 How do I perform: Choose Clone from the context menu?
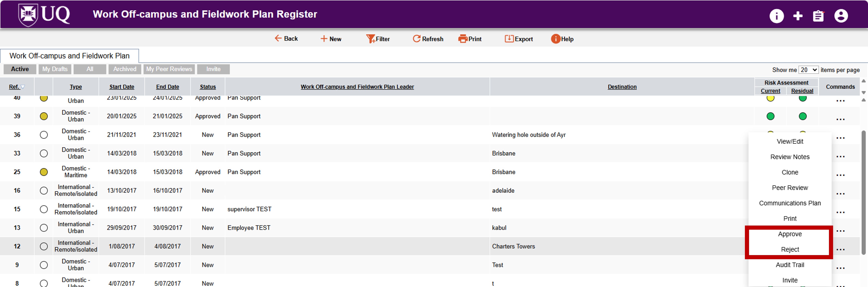click(x=790, y=172)
